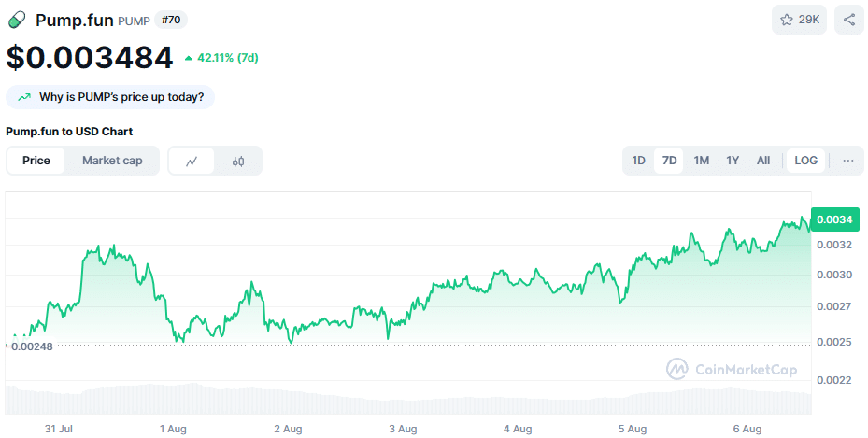This screenshot has width=868, height=438.
Task: Click the 3 Aug date label
Action: pyautogui.click(x=403, y=429)
